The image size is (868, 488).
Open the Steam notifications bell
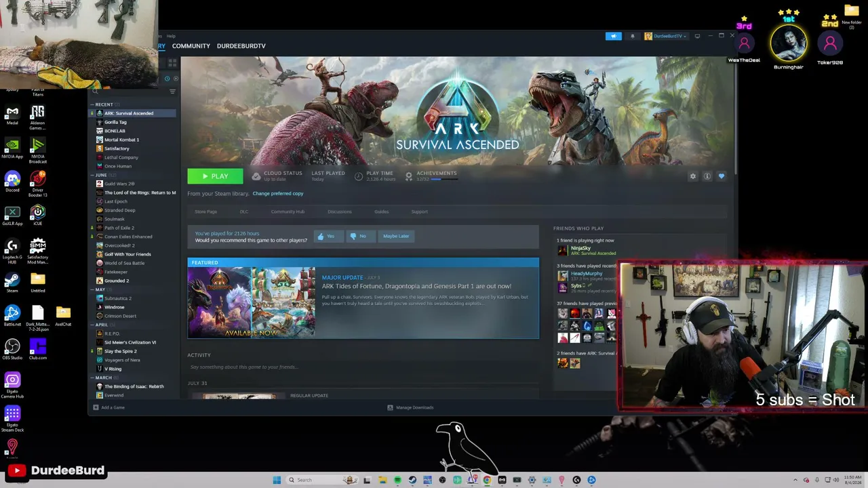point(633,36)
